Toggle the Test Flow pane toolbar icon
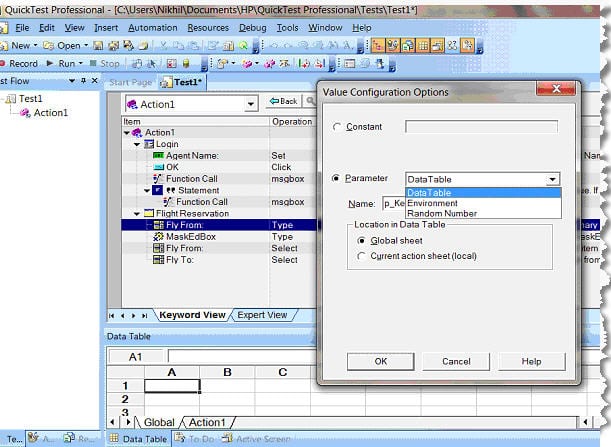 [378, 46]
